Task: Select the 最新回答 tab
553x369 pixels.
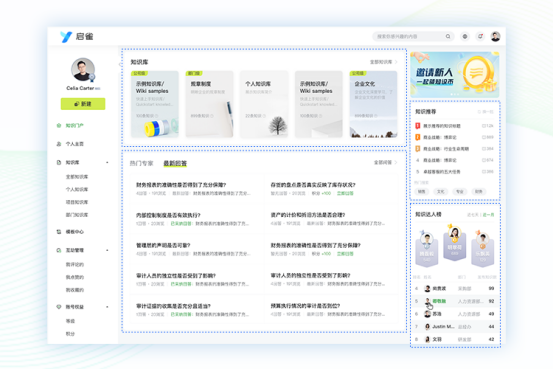Action: pos(175,163)
